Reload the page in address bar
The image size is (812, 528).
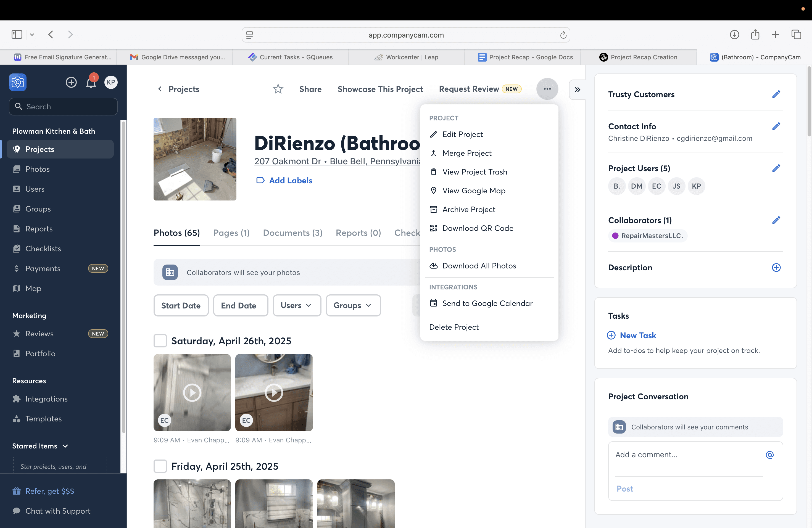pyautogui.click(x=563, y=35)
